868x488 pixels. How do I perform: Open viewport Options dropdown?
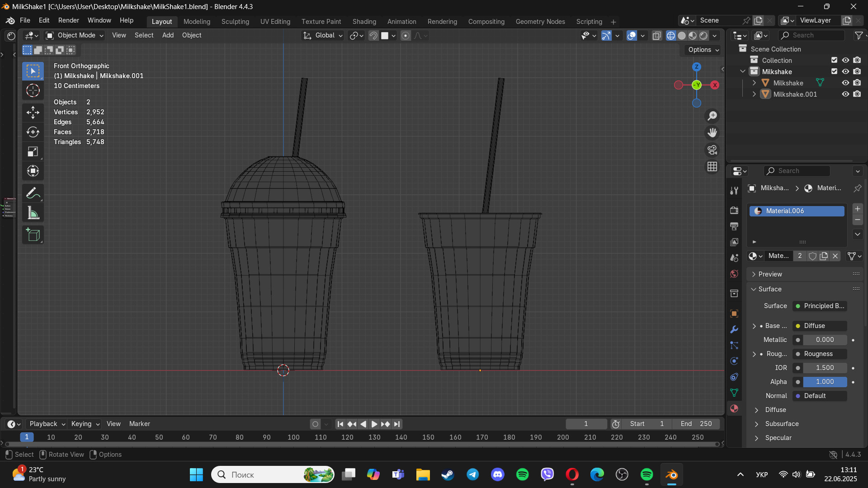(703, 50)
